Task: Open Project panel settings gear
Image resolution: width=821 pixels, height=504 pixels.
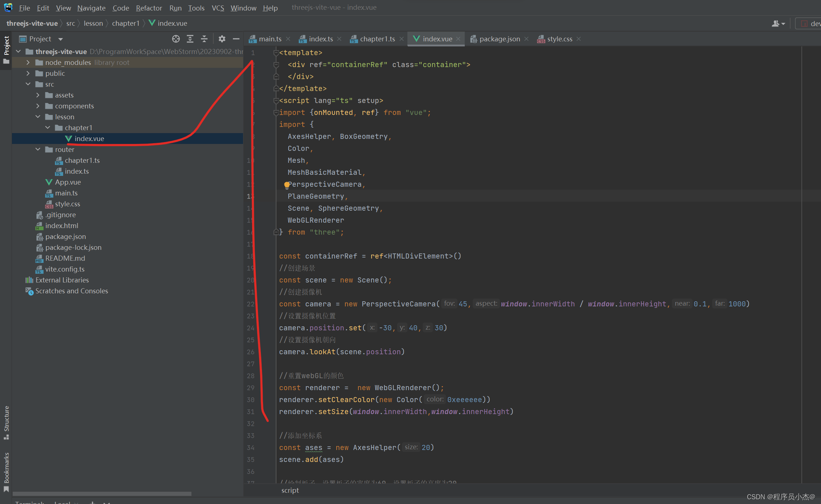Action: click(x=222, y=39)
